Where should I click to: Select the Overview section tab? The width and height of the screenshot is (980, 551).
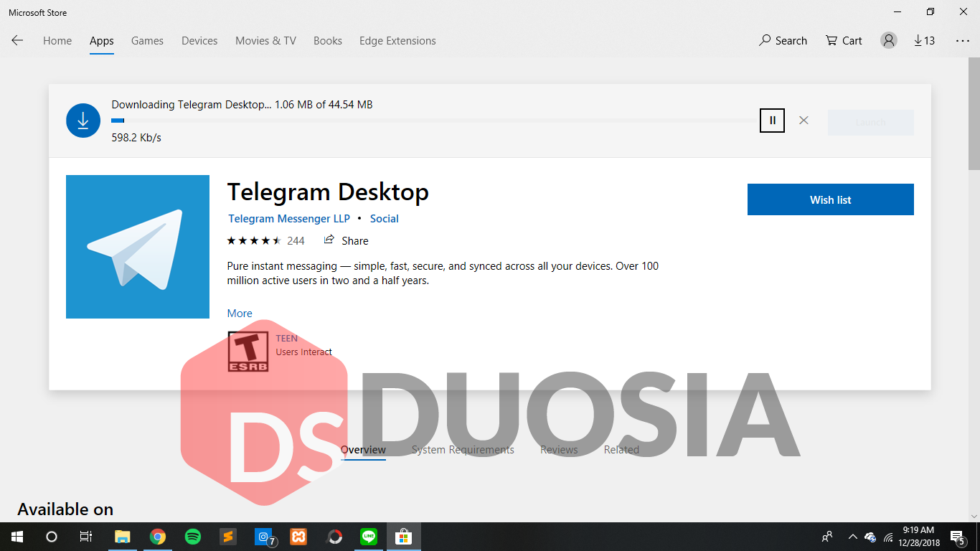tap(363, 450)
